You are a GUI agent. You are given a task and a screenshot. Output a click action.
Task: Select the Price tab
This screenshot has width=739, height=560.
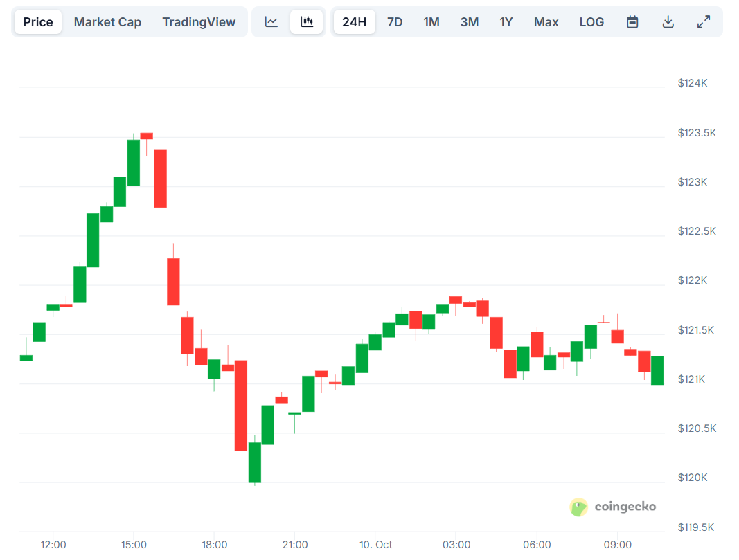[37, 21]
